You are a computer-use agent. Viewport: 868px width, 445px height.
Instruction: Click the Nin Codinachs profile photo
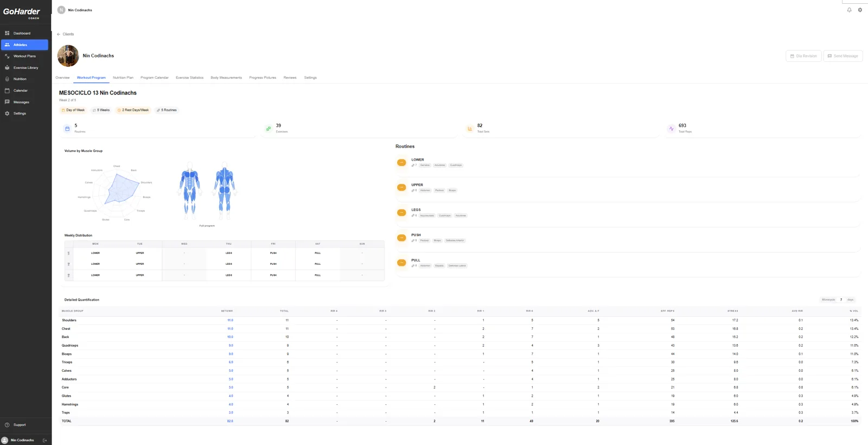point(68,56)
